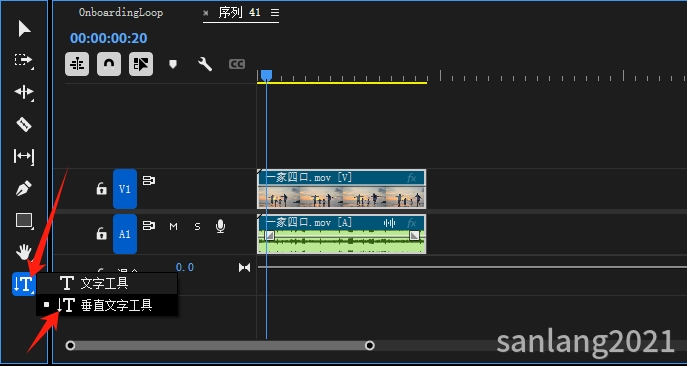Click the fx badge on audio clip
The image size is (687, 366).
[x=411, y=223]
